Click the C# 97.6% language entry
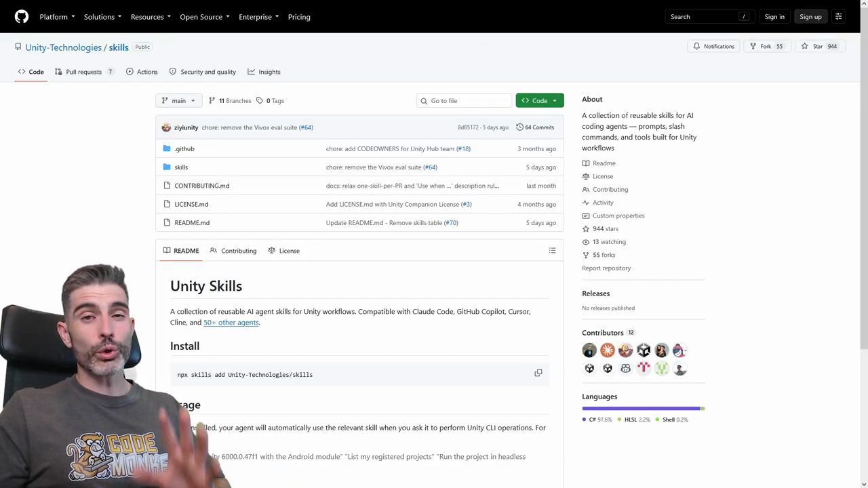The height and width of the screenshot is (488, 868). coord(597,420)
